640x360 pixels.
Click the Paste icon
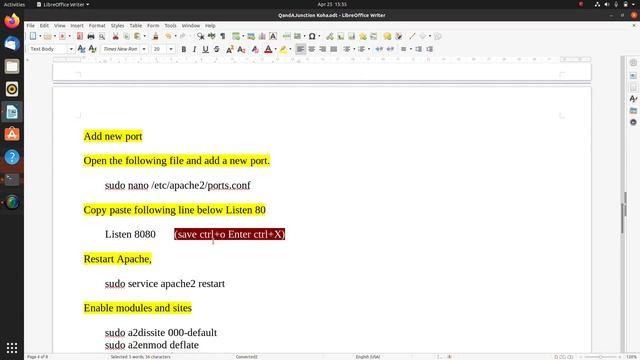pyautogui.click(x=138, y=36)
